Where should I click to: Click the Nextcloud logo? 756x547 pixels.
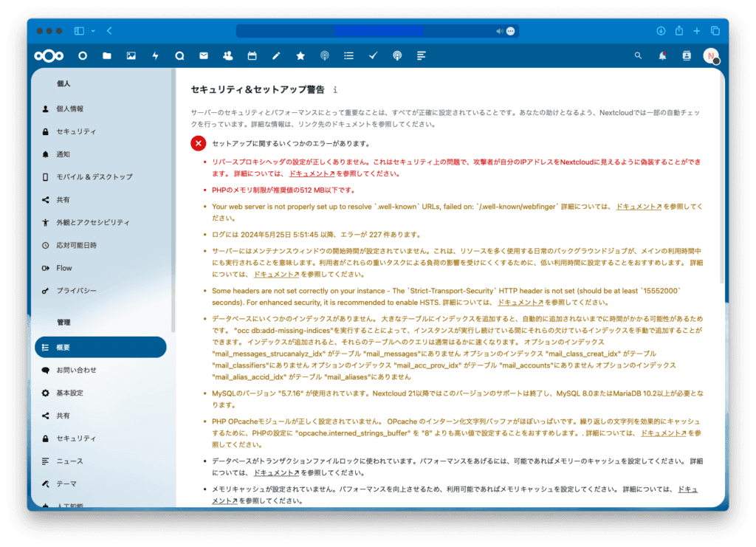(49, 55)
